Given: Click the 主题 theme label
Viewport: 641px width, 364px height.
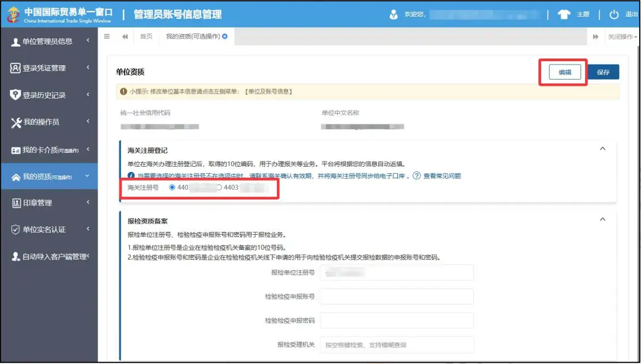Looking at the screenshot, I should [x=583, y=14].
